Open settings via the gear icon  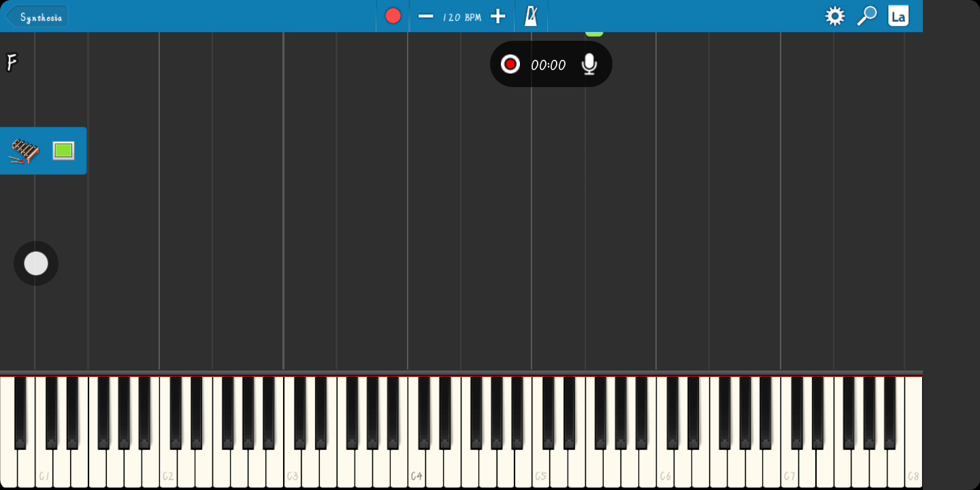click(834, 16)
